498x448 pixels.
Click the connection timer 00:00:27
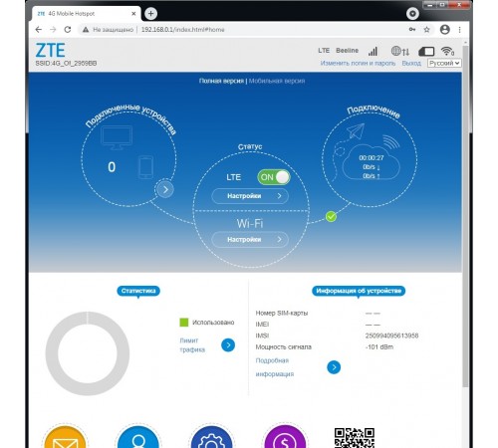click(x=372, y=158)
